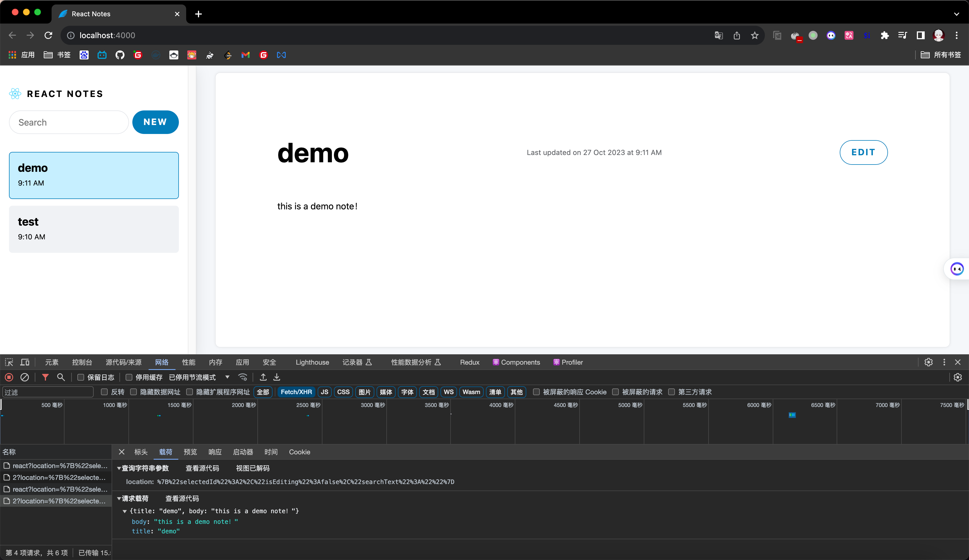The width and height of the screenshot is (969, 560).
Task: Open the 响应 tab in request details
Action: coord(215,452)
